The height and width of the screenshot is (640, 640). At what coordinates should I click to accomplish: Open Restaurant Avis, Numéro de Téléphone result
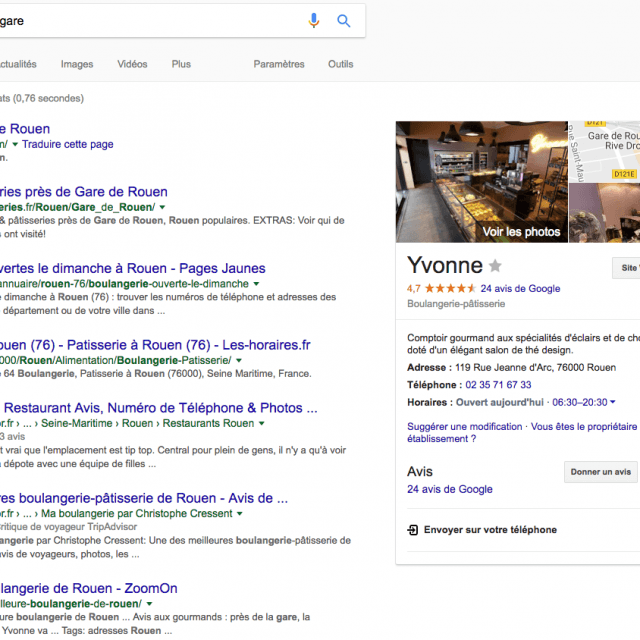click(x=159, y=408)
